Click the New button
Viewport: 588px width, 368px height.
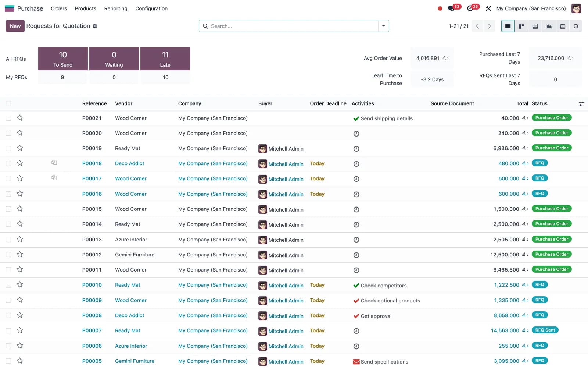coord(15,26)
